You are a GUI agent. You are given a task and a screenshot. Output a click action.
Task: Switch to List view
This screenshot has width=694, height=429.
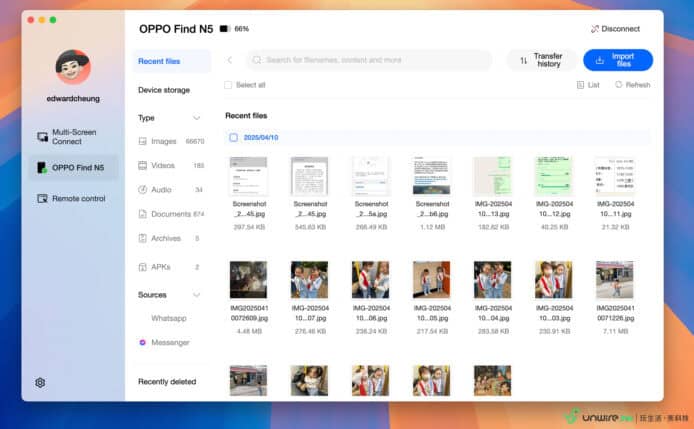(x=588, y=85)
